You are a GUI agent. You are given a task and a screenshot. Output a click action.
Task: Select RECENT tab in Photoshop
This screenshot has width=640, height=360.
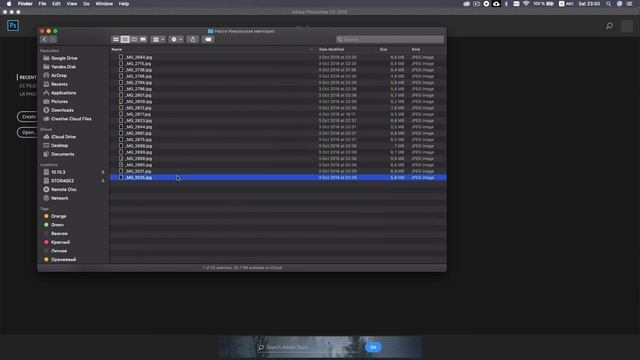(x=28, y=77)
